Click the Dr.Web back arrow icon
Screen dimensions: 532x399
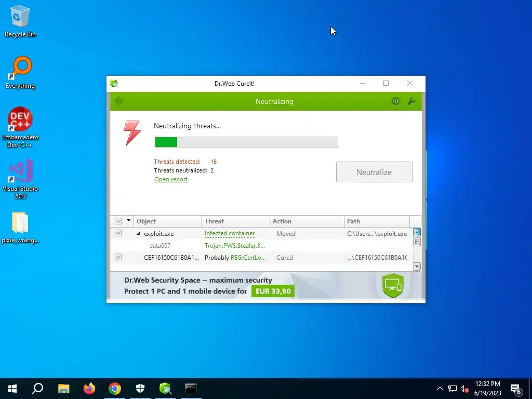[x=119, y=101]
